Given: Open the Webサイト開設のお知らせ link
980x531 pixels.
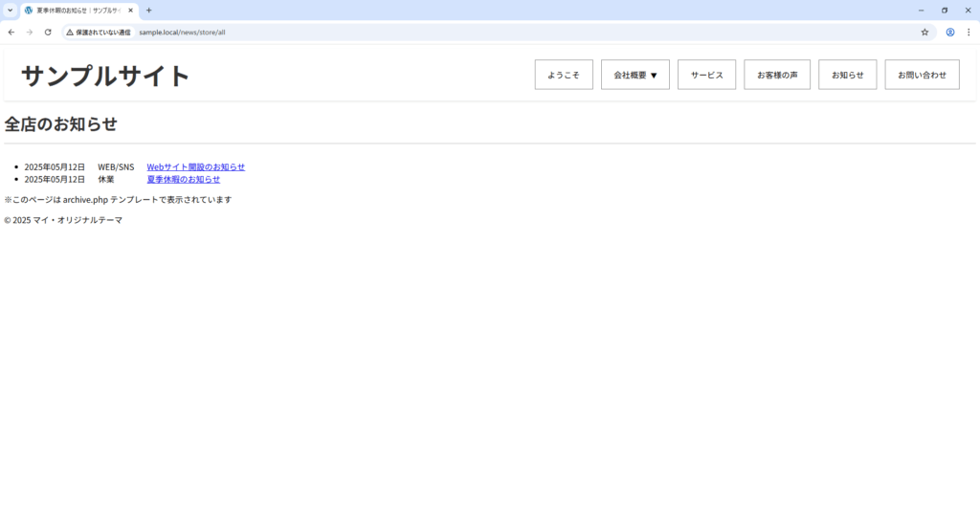Looking at the screenshot, I should 195,166.
